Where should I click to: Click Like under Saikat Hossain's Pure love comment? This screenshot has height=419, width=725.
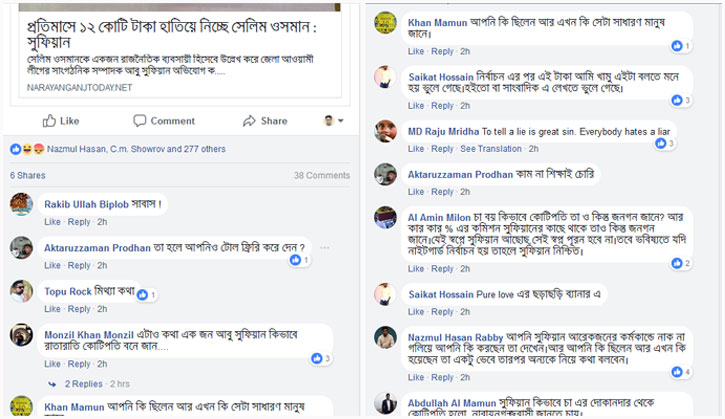(416, 312)
